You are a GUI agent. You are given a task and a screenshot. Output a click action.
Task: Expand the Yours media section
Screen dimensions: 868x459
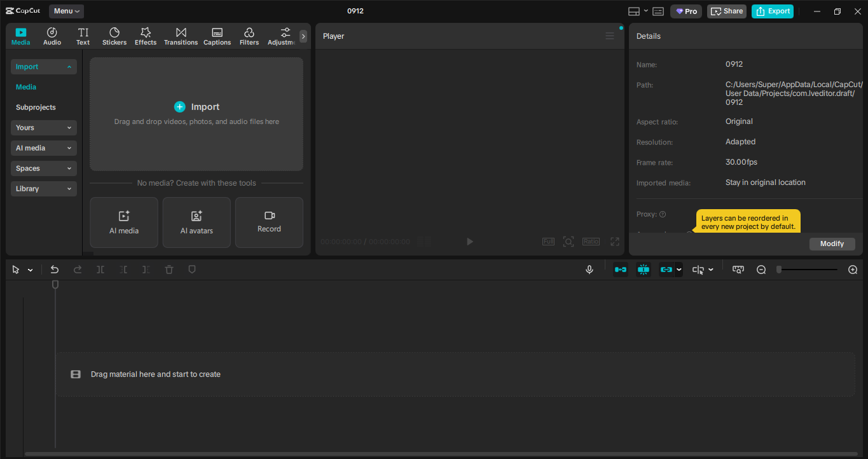pos(43,127)
